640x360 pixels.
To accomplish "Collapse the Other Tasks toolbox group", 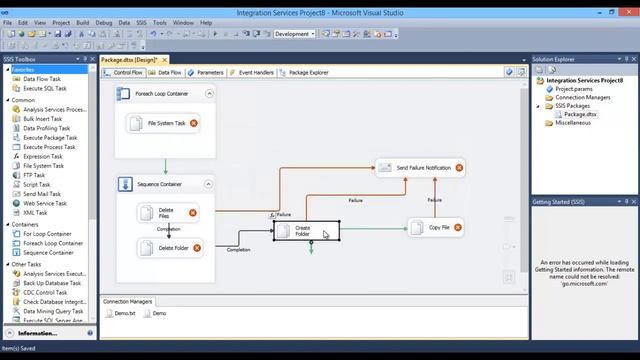I will point(7,264).
